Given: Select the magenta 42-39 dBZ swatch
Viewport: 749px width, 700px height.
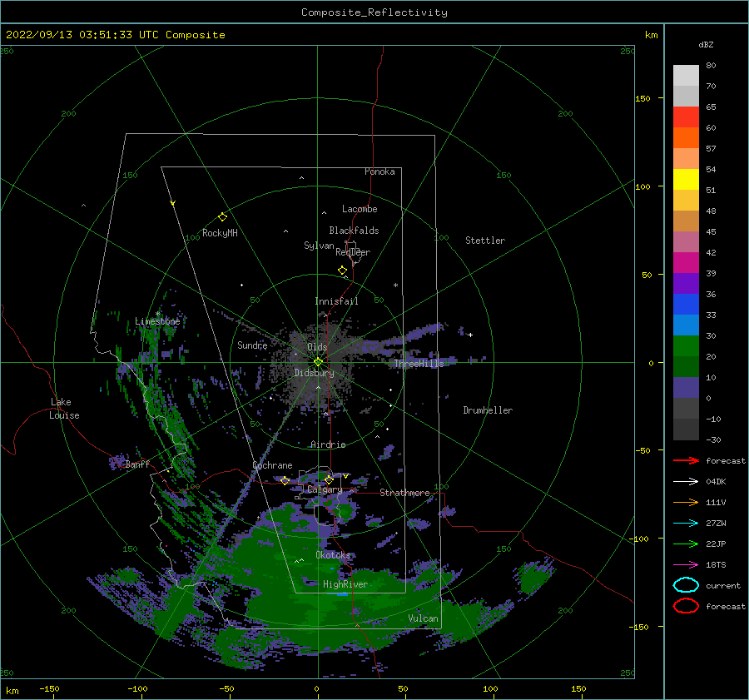Looking at the screenshot, I should (x=686, y=263).
